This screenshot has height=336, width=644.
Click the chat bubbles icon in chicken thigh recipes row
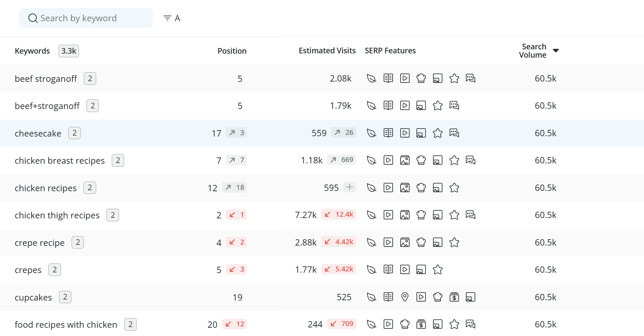(x=471, y=215)
